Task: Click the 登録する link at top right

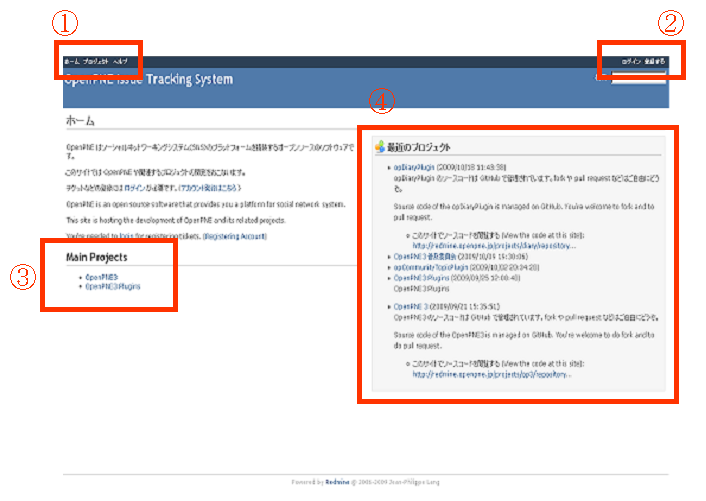Action: 655,61
